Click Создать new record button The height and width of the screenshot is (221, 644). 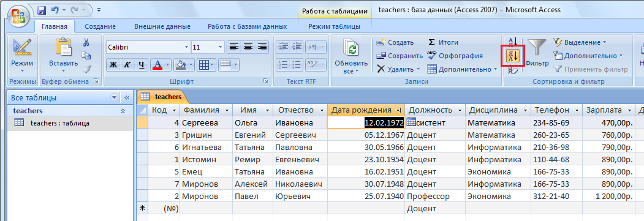[395, 42]
